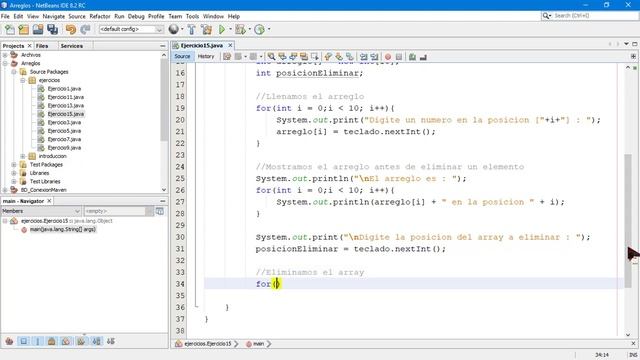
Task: Open dropdown arrow beside Run Project
Action: click(230, 29)
